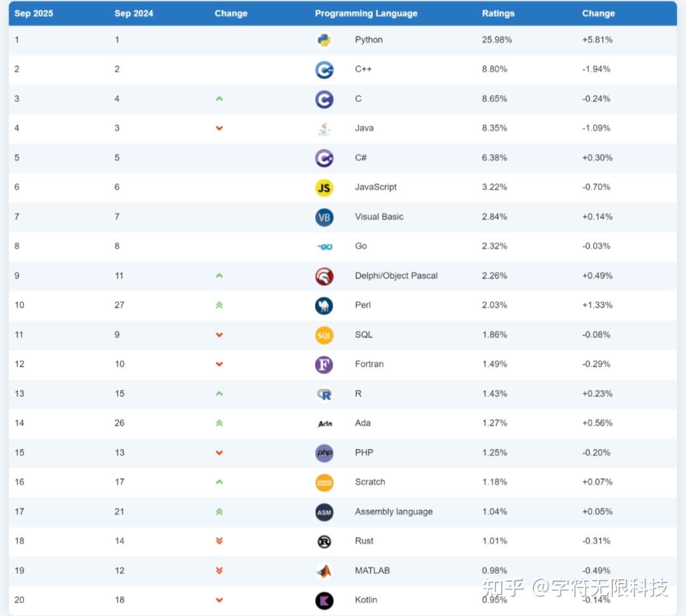Image resolution: width=686 pixels, height=616 pixels.
Task: Click the SQL orange icon
Action: pyautogui.click(x=324, y=335)
